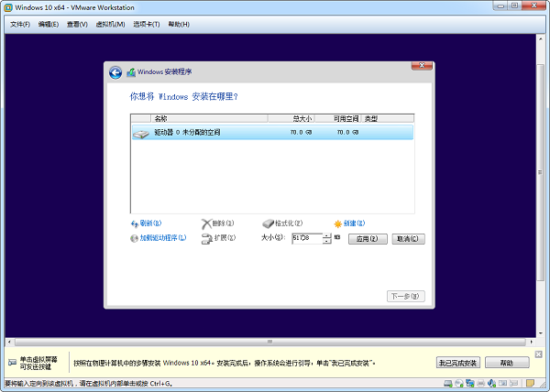Open the 查看(V) menu
This screenshot has width=550, height=392.
(x=77, y=24)
